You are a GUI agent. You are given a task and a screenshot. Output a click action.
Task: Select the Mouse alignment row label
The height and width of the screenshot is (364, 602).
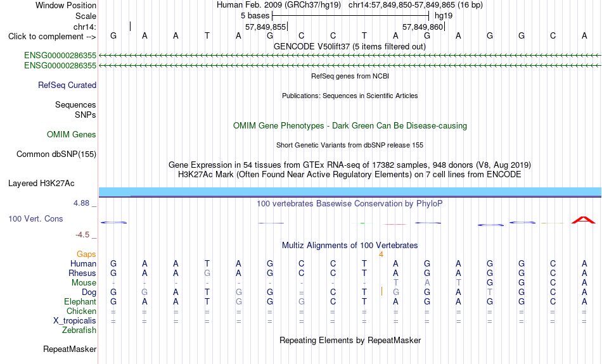click(x=84, y=283)
